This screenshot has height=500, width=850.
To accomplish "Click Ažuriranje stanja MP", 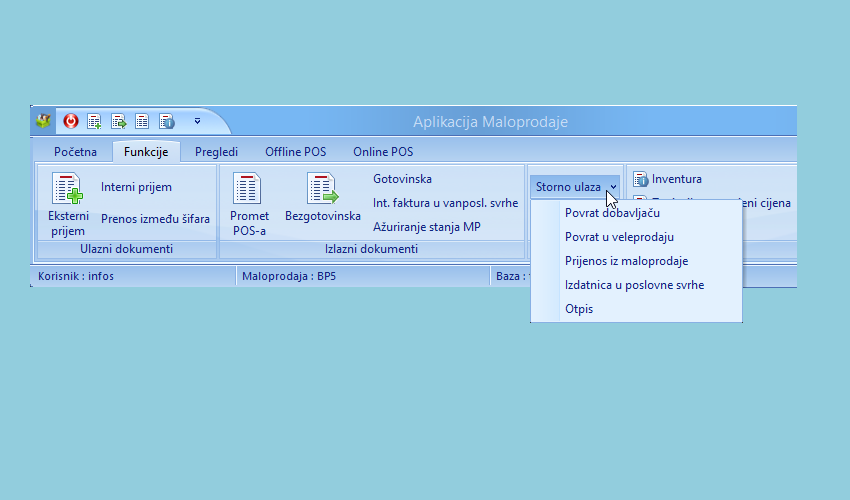I will (426, 227).
